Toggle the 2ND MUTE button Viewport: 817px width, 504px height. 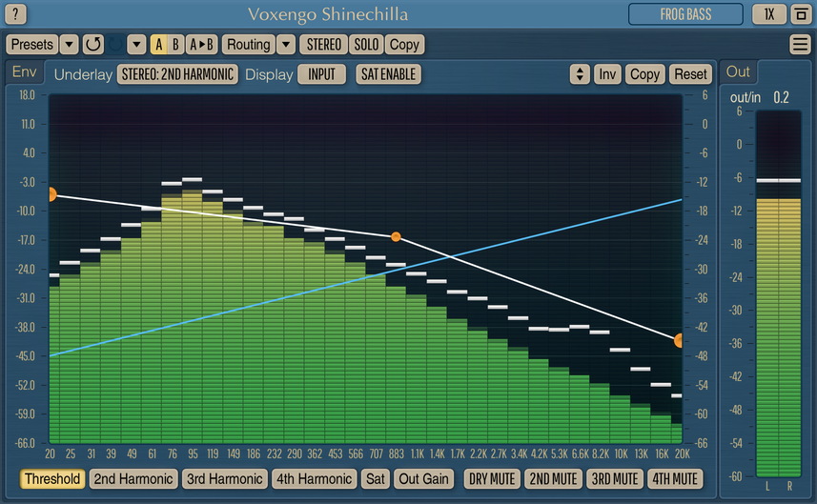(x=553, y=478)
